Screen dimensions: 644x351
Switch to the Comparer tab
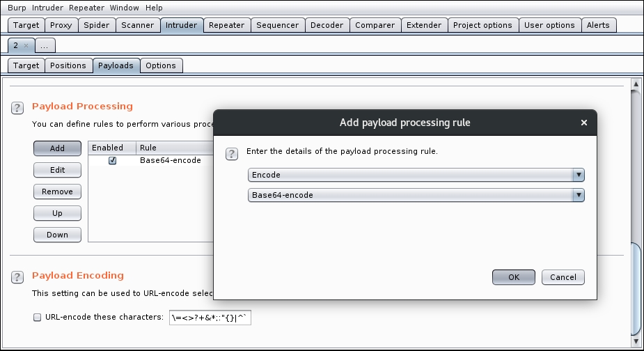[x=375, y=25]
